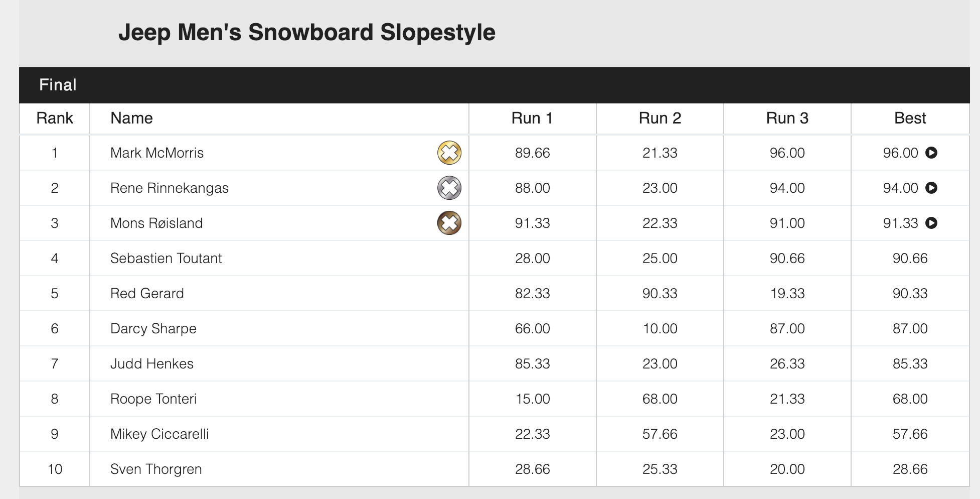Play Mons Røisland's 91.33 run video
The width and height of the screenshot is (980, 499).
coord(931,223)
